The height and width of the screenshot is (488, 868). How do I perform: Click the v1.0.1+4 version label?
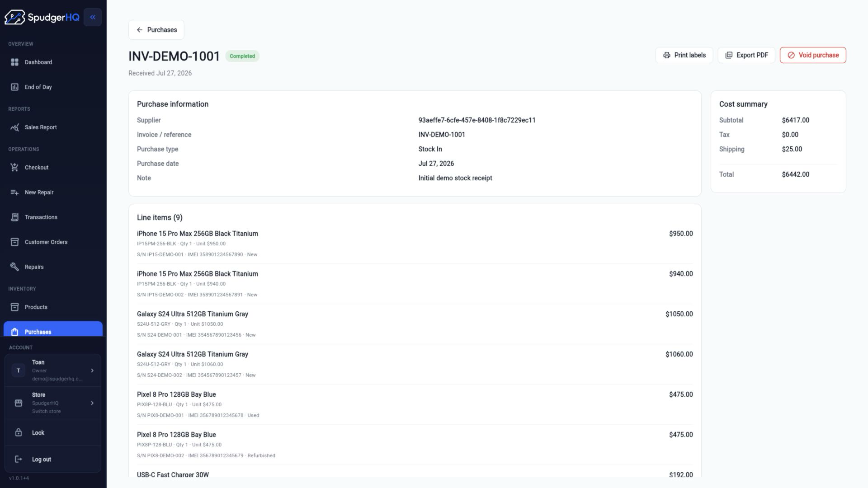pos(19,478)
